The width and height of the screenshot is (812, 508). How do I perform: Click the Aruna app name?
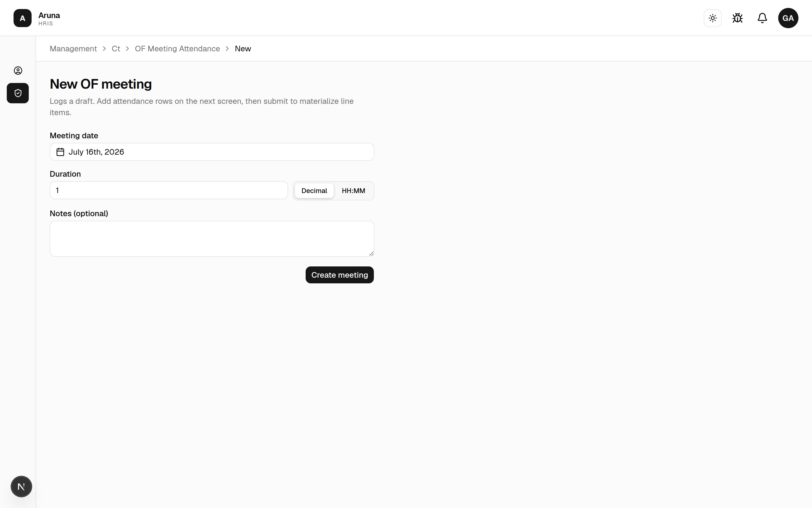(49, 16)
